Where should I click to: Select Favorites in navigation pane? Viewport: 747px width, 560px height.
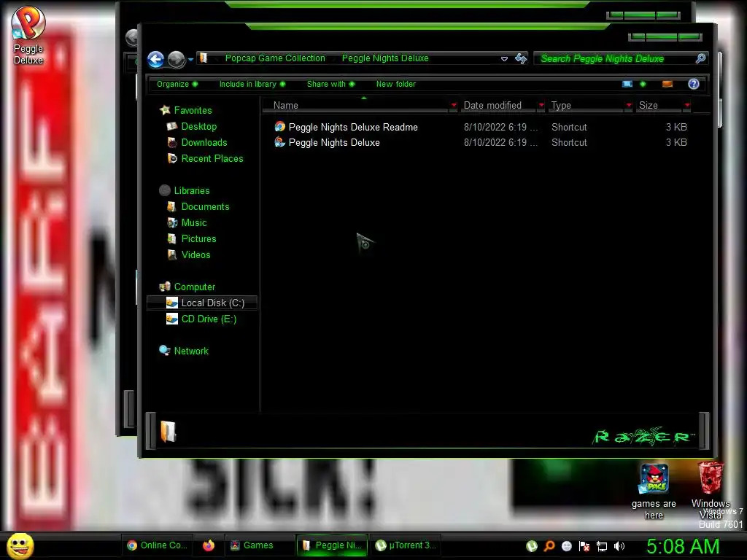[193, 111]
